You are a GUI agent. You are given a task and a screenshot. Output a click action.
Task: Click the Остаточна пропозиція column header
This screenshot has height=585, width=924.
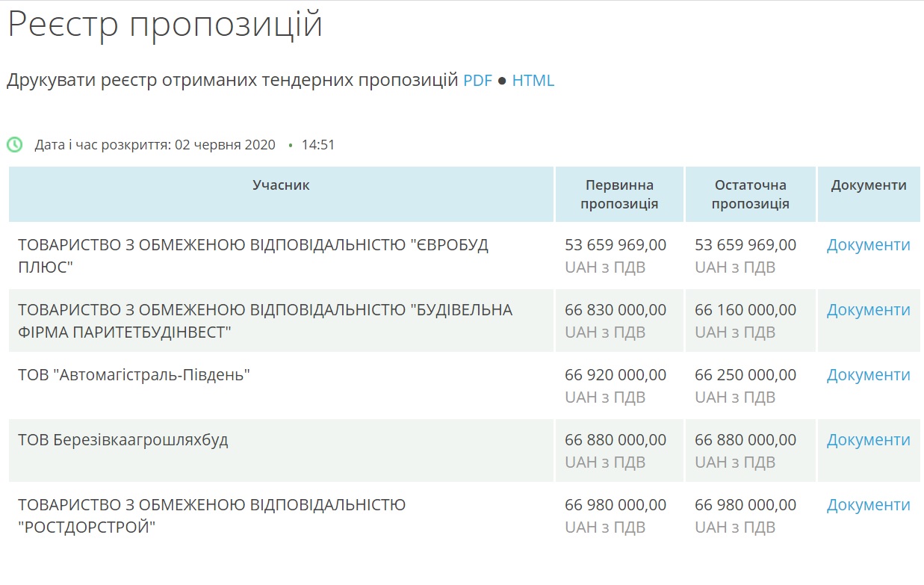pos(751,194)
